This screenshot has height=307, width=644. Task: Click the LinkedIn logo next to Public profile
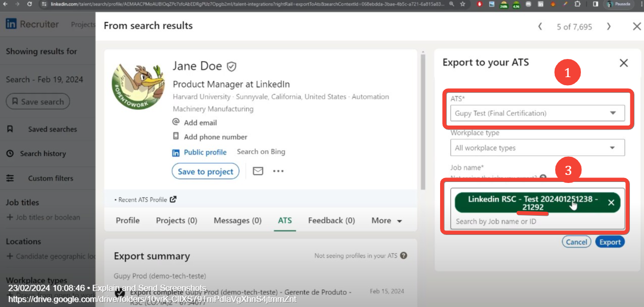pos(176,152)
